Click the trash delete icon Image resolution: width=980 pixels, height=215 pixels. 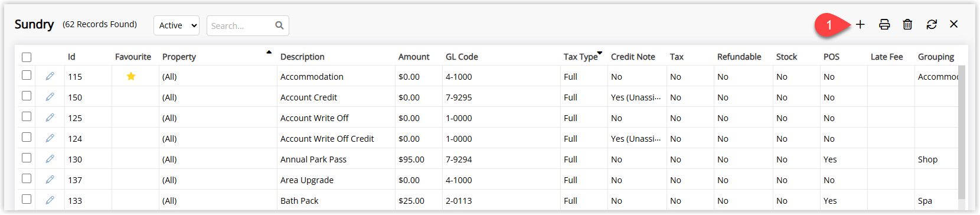click(907, 24)
